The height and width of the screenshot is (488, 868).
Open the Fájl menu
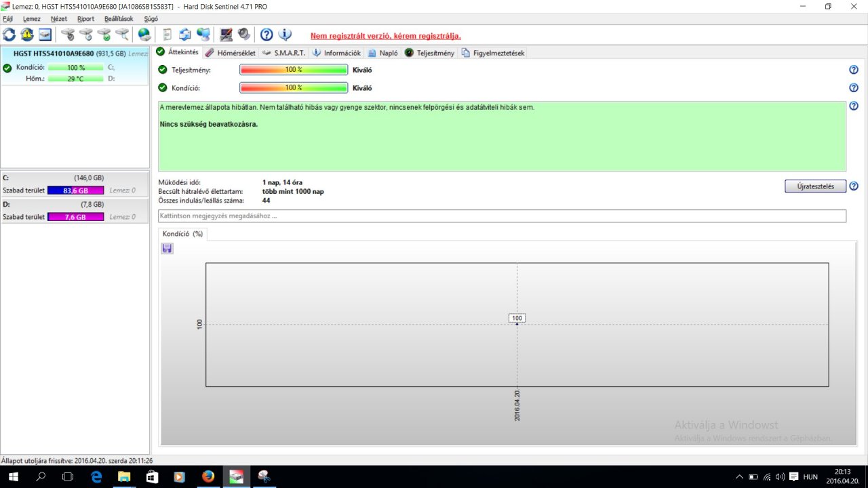pos(8,19)
